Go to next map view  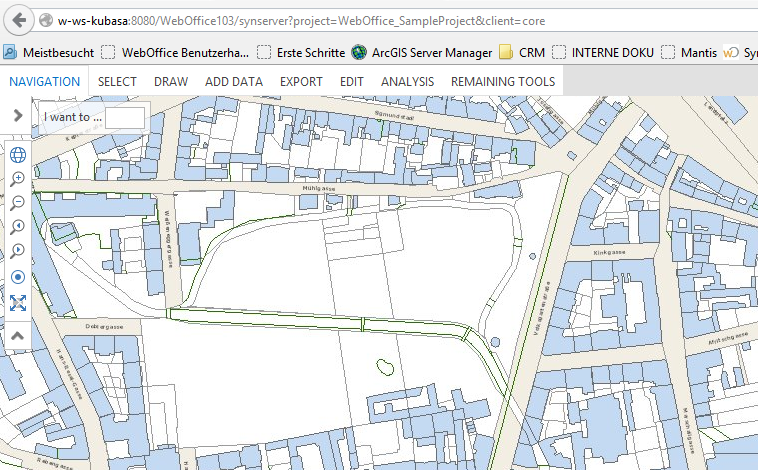coord(17,252)
